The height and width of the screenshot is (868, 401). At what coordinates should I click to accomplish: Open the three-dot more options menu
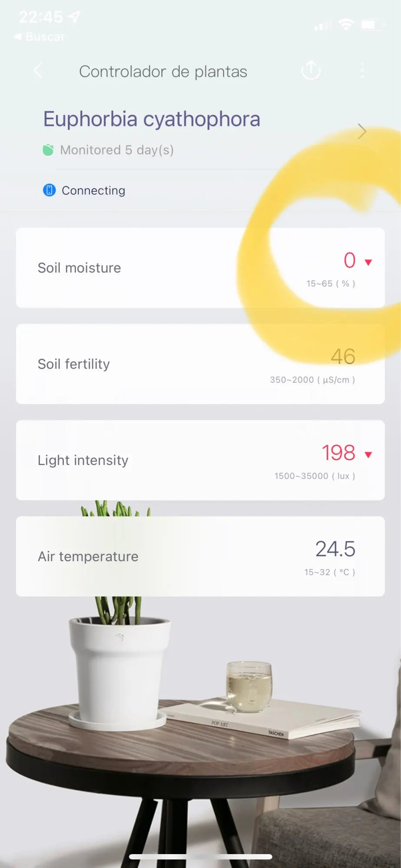[x=362, y=70]
